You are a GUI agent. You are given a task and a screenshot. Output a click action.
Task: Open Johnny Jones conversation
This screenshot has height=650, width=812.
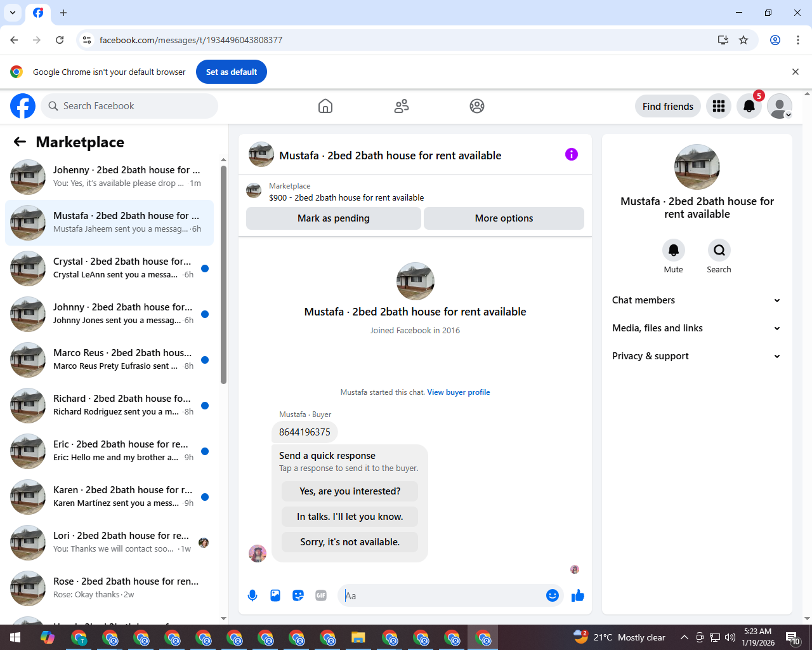coord(110,314)
